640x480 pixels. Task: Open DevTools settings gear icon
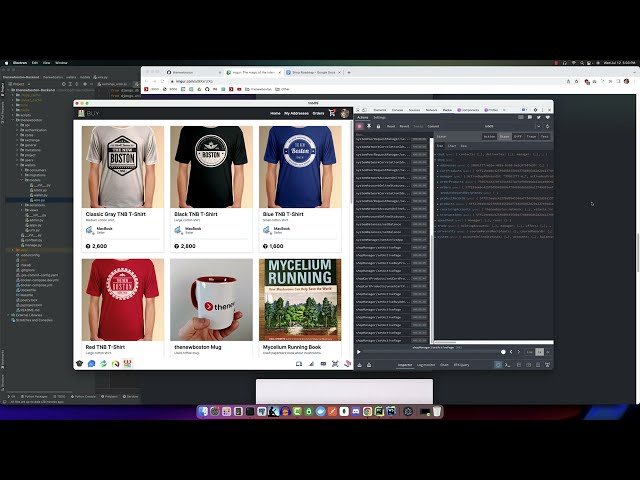536,110
